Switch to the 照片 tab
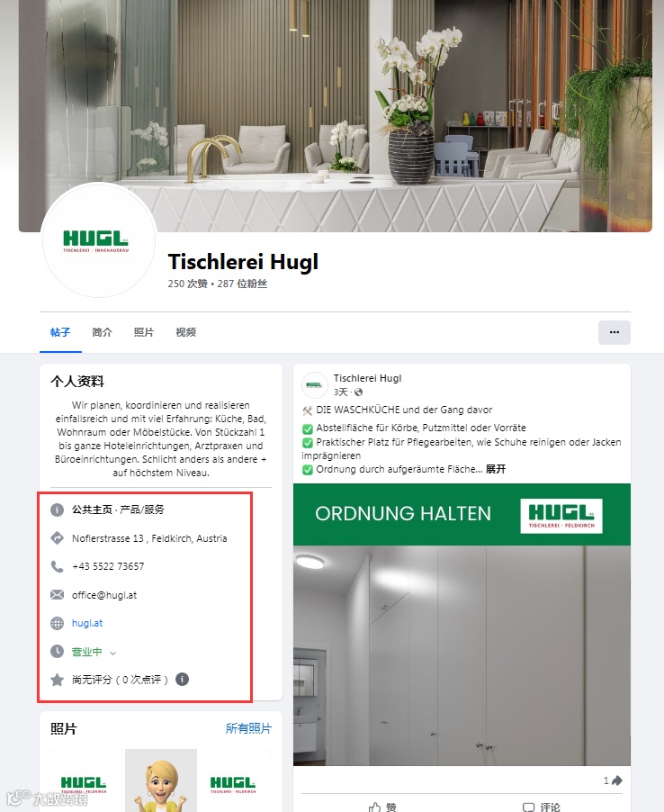This screenshot has height=812, width=664. (144, 332)
